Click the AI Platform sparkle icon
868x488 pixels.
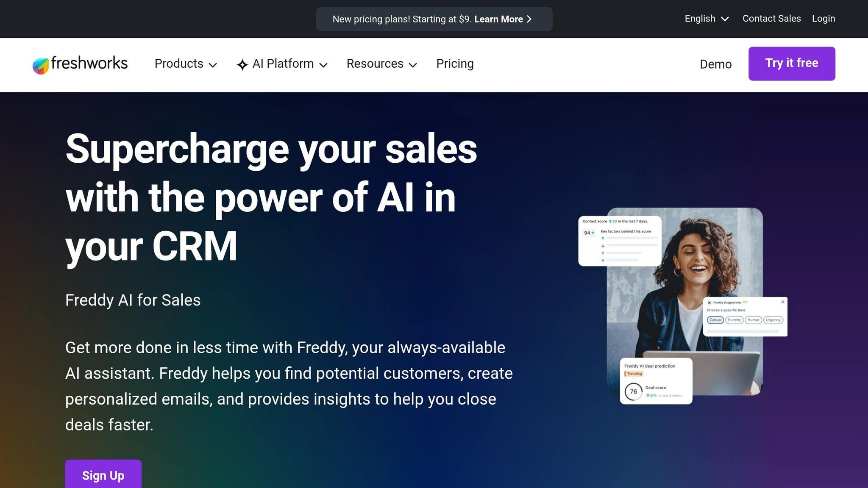click(x=242, y=64)
